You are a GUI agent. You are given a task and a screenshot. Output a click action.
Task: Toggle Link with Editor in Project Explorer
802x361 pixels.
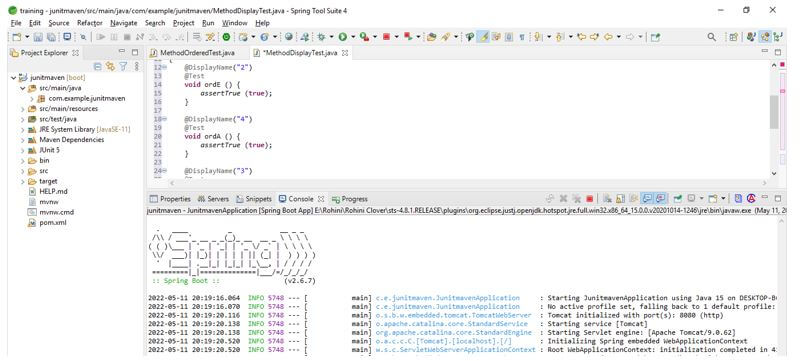coord(110,66)
